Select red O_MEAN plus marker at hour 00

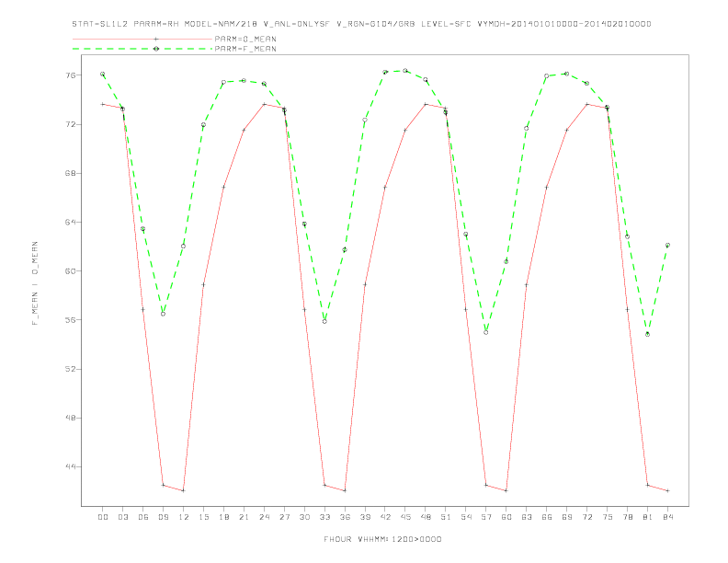(103, 104)
